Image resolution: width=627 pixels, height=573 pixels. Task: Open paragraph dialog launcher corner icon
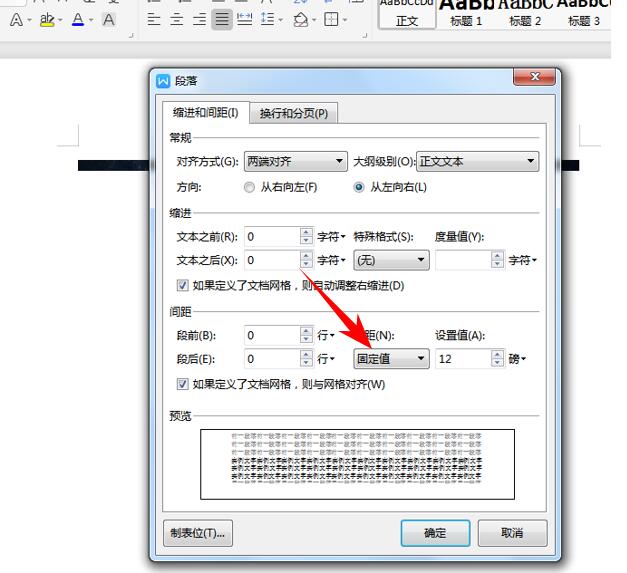(x=365, y=36)
